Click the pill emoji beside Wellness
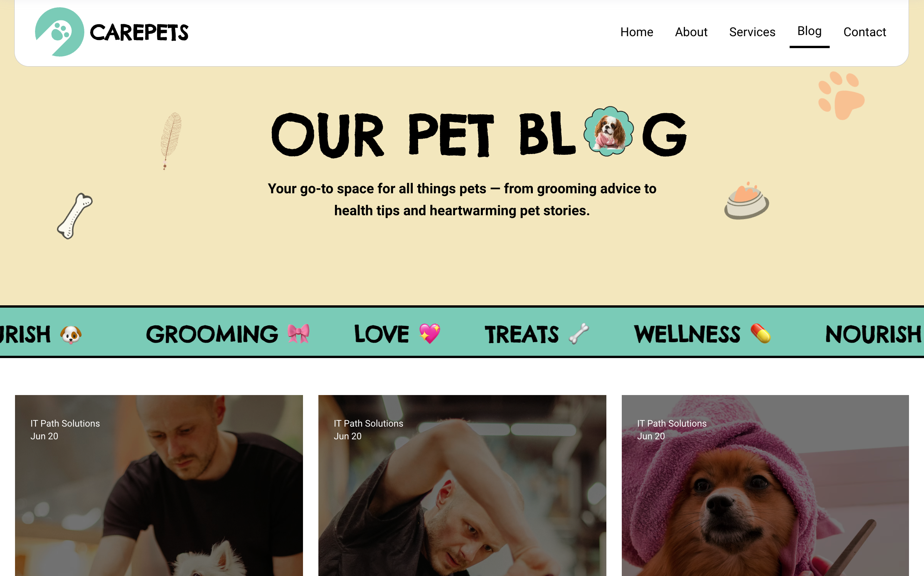Screen dimensions: 924x576 pyautogui.click(x=761, y=333)
